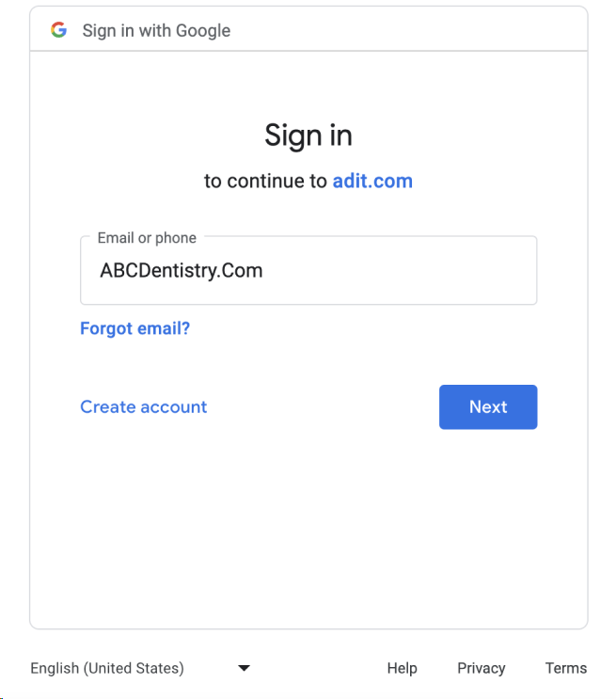The image size is (616, 699).
Task: Click the Email or phone floating label
Action: tap(147, 238)
